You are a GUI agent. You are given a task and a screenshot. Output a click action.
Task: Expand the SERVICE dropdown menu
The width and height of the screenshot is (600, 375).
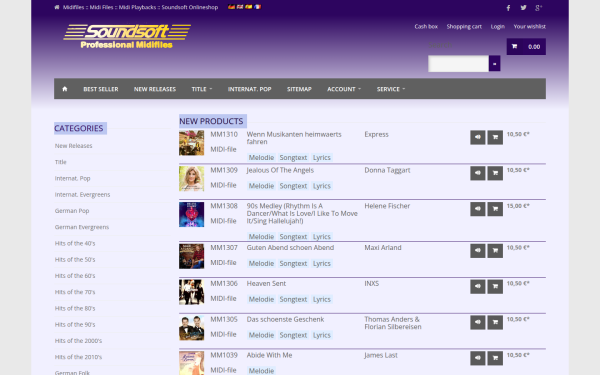point(391,89)
